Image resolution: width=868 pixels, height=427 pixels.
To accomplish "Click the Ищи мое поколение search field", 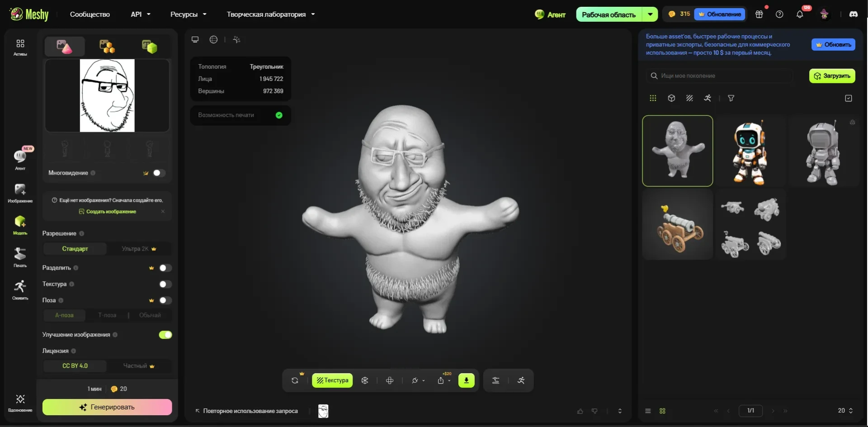I will [719, 76].
